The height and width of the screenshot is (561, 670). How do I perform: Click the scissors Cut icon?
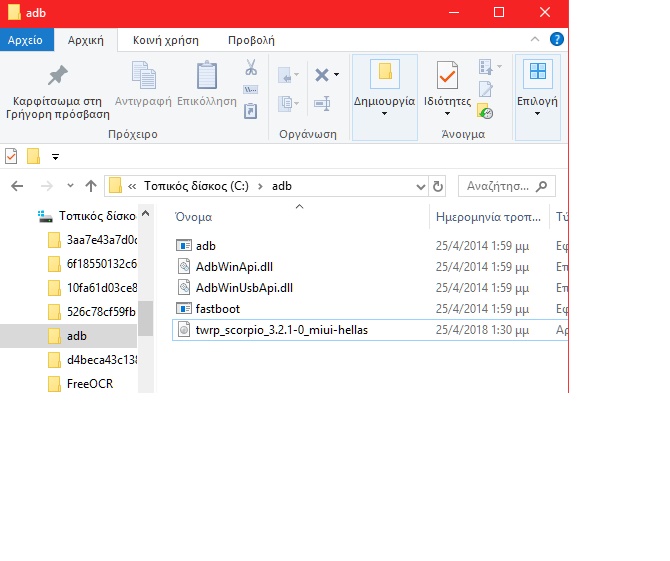point(251,68)
